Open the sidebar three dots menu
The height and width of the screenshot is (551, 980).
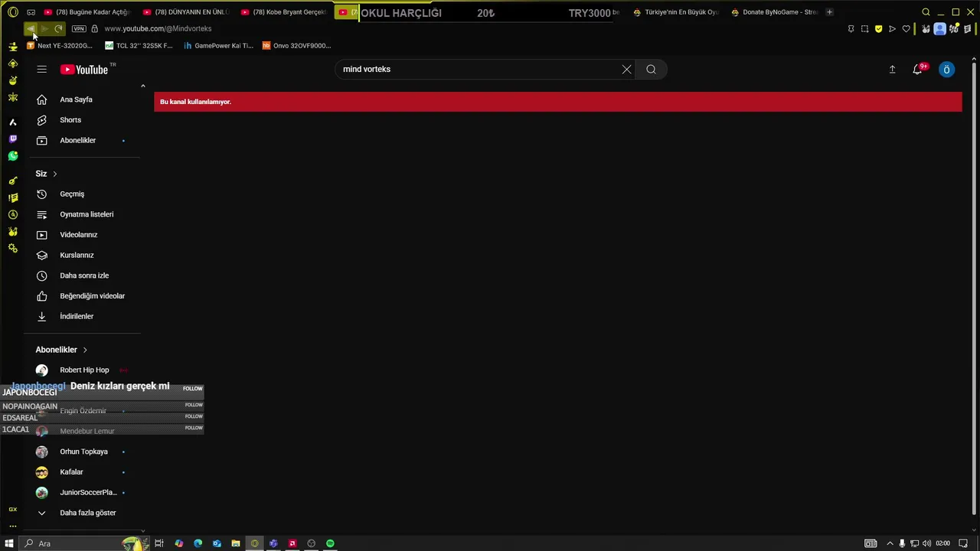(x=13, y=526)
